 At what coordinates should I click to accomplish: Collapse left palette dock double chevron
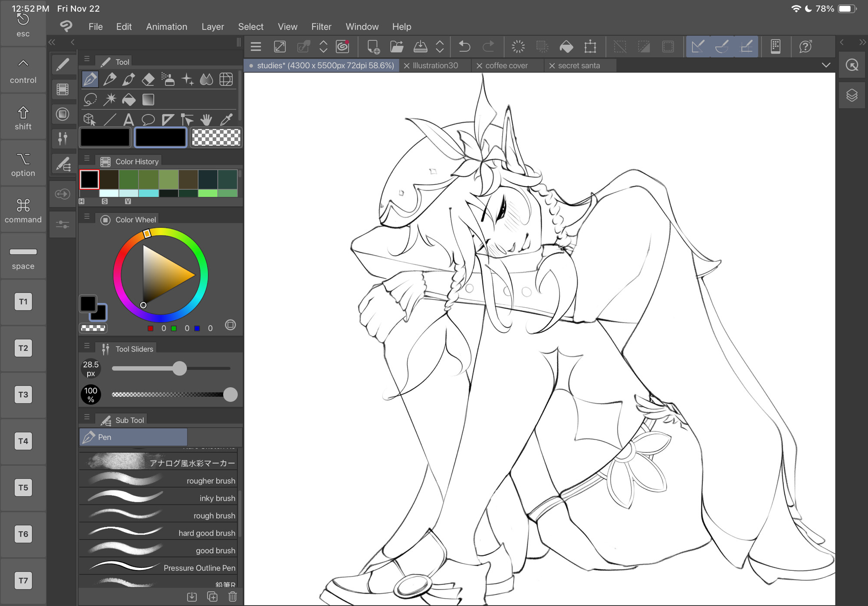52,42
